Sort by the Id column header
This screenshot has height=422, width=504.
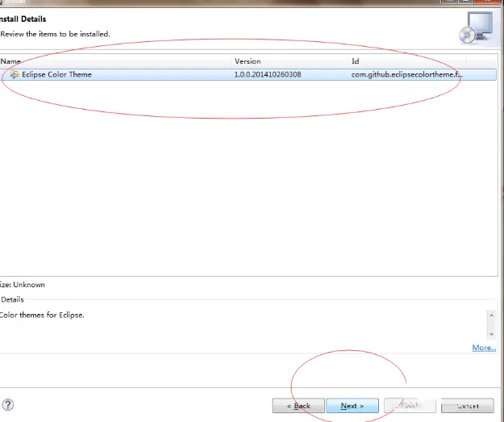pos(406,61)
